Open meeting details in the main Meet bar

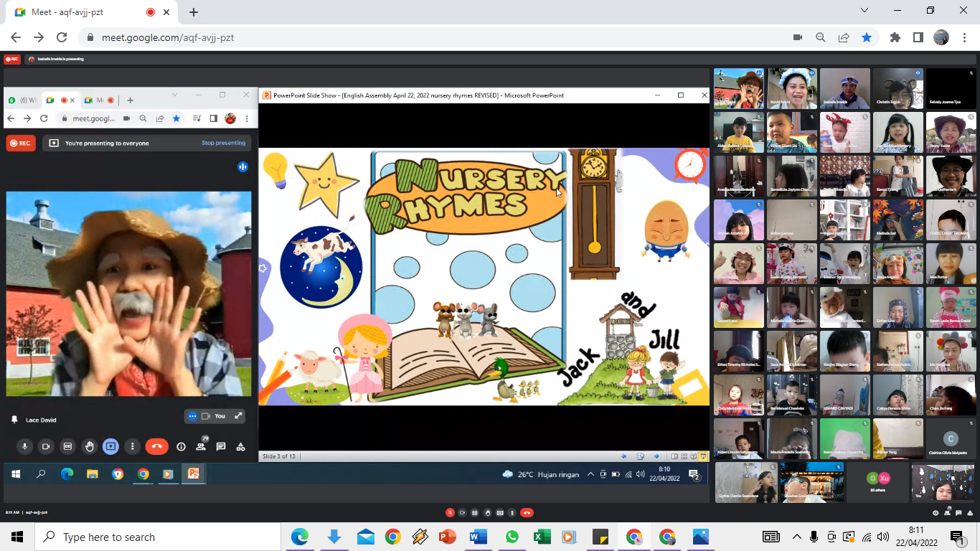(936, 513)
